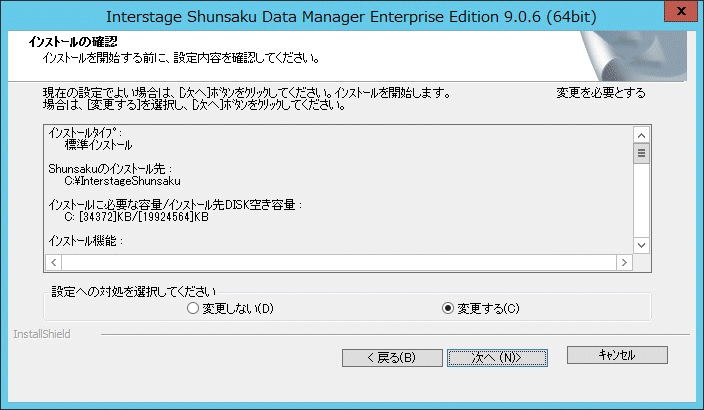Click the <戻る(B) button
This screenshot has width=704, height=410.
click(392, 358)
